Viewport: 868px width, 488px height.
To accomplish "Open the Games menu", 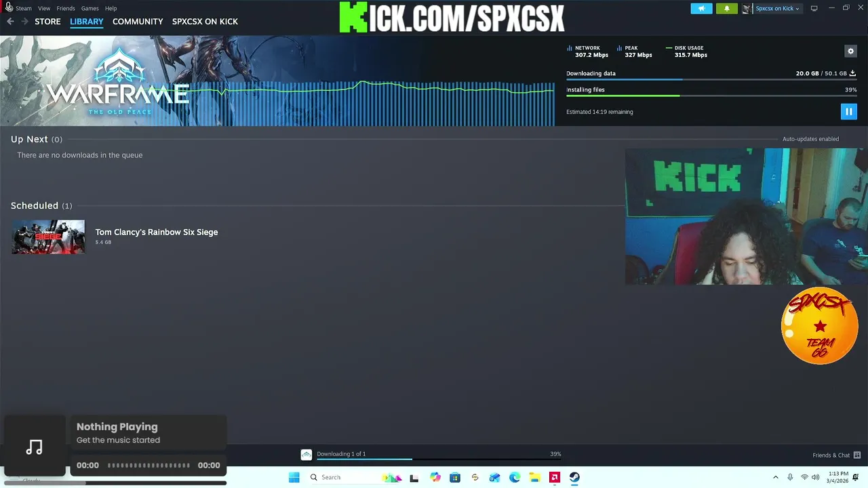I will [x=90, y=8].
